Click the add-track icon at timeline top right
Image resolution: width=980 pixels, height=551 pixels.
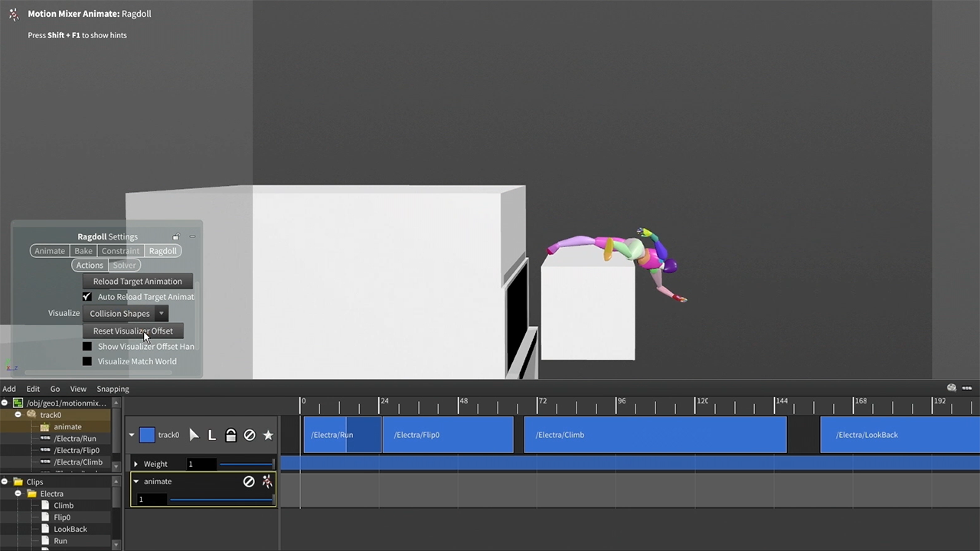point(952,388)
